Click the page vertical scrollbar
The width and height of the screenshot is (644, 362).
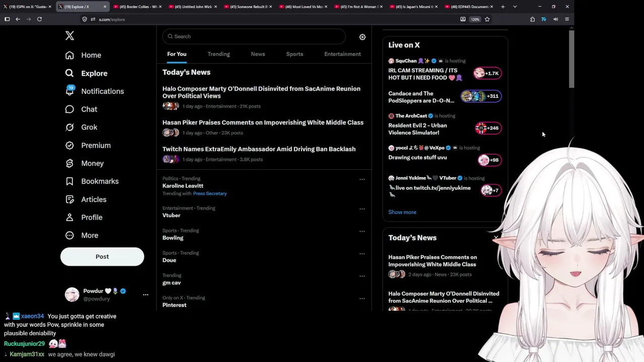pos(571,59)
